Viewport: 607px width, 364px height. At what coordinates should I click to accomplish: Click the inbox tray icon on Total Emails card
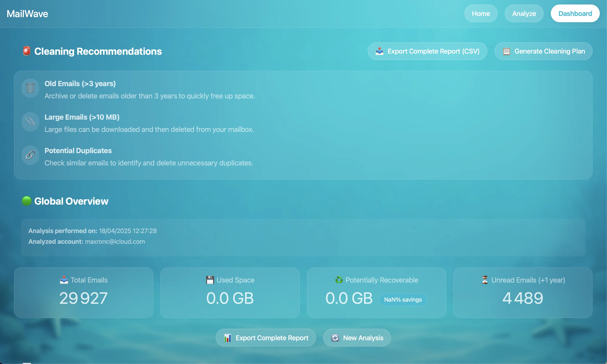click(64, 280)
